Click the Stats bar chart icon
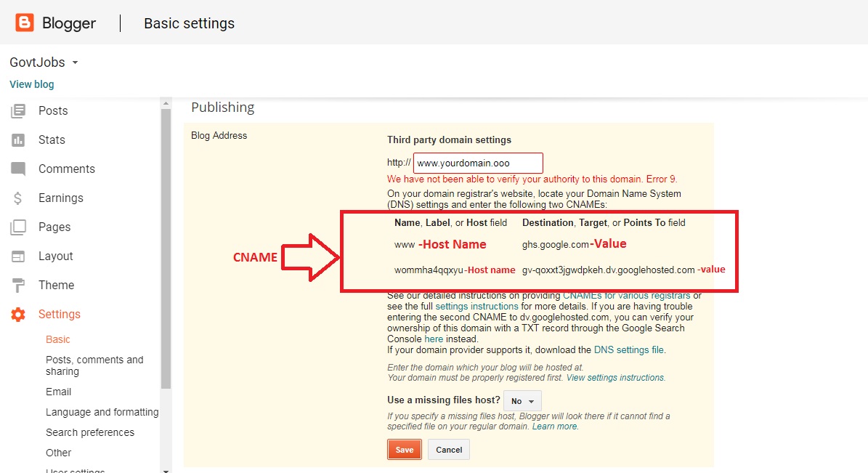 (x=18, y=140)
